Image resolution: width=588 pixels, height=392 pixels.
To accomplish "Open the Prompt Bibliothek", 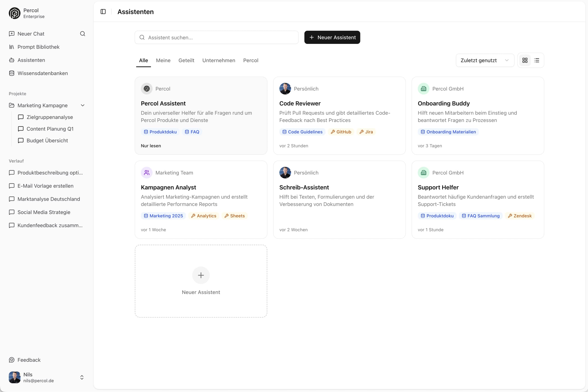I will coord(38,47).
